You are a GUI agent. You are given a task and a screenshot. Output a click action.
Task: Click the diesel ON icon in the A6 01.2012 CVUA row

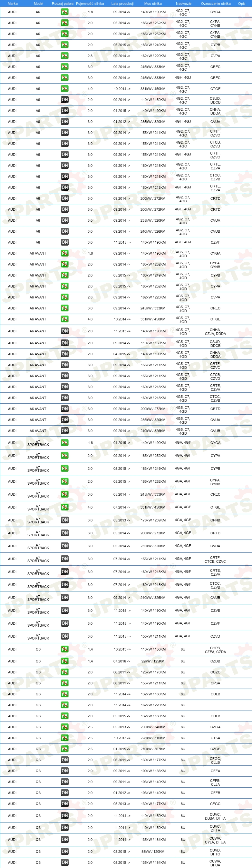click(x=64, y=122)
